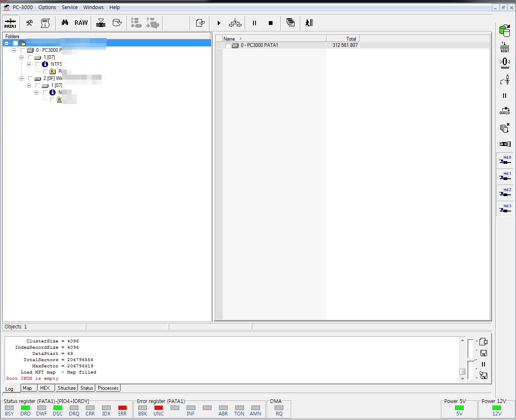516x420 pixels.
Task: Click the save log floppy icon
Action: (483, 353)
